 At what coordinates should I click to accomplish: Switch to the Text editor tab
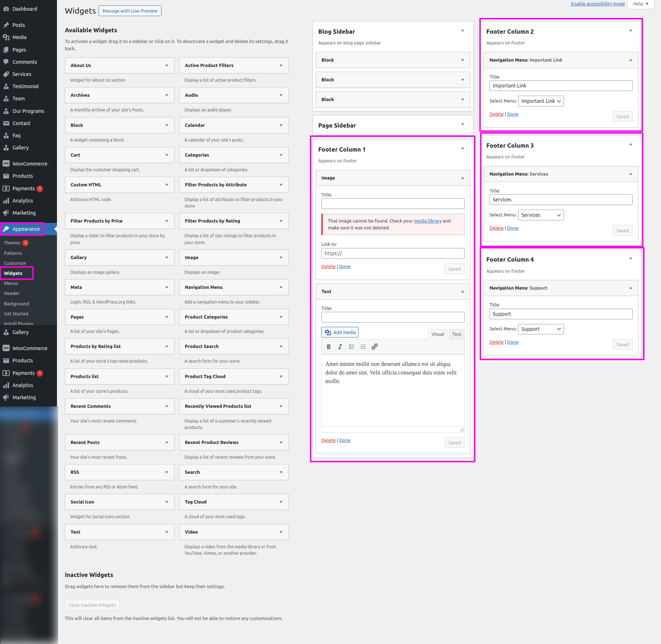click(456, 334)
